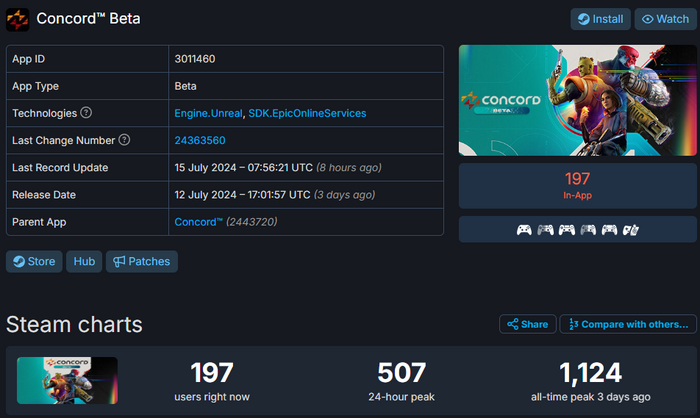This screenshot has width=700, height=418.
Task: Click the second controller support icon
Action: (545, 230)
